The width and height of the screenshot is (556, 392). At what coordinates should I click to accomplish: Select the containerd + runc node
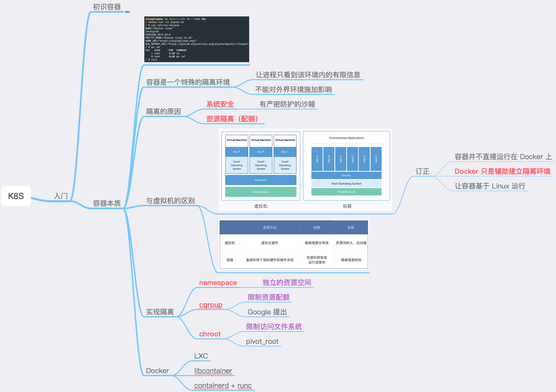click(x=223, y=386)
